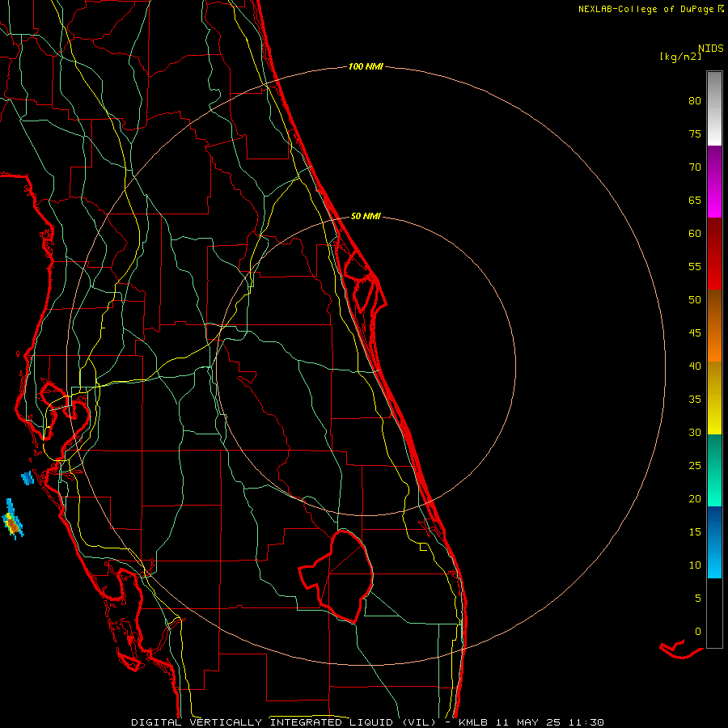Image resolution: width=728 pixels, height=728 pixels.
Task: Click the 0 value on the VIL scale
Action: pyautogui.click(x=698, y=632)
